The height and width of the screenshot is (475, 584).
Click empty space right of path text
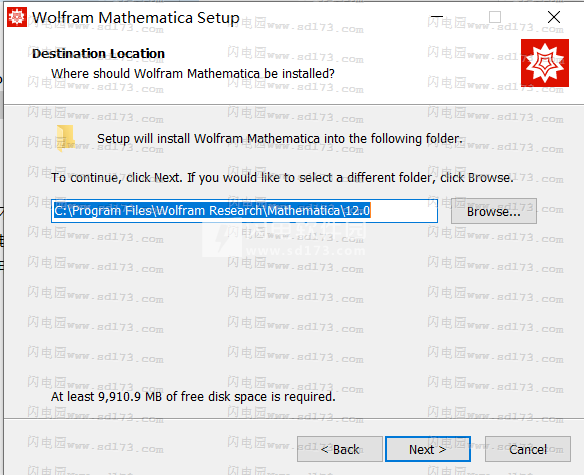tap(404, 211)
